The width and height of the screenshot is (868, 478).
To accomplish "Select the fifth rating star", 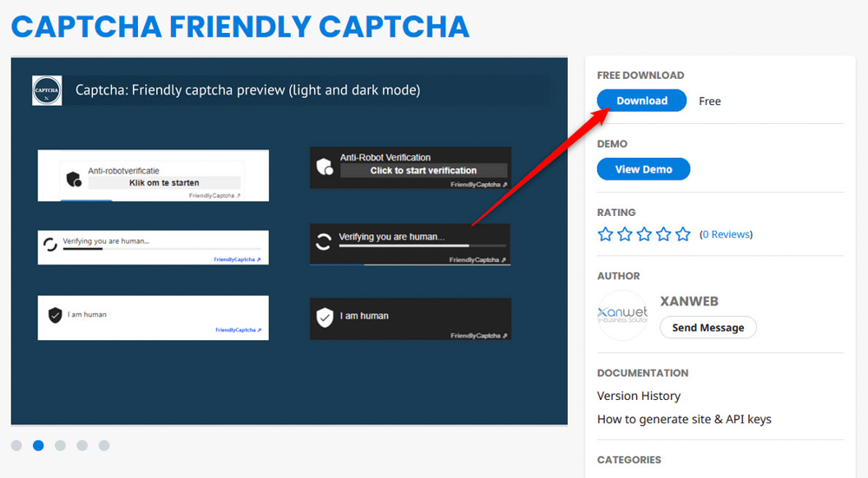I will 683,234.
